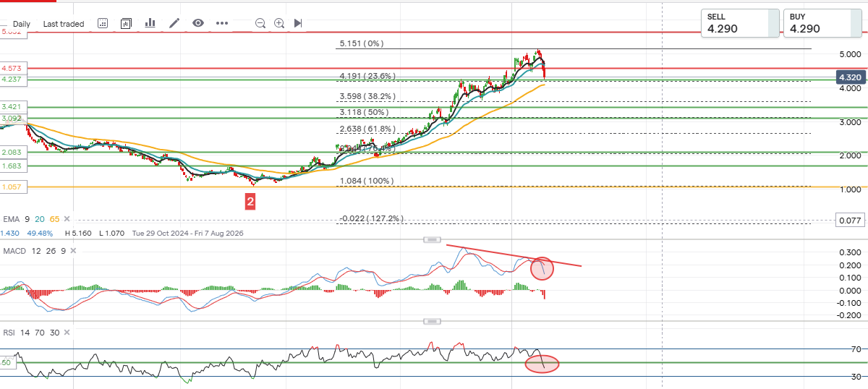Select the pencil drawing tool
Screen dimensions: 868x389
[174, 23]
